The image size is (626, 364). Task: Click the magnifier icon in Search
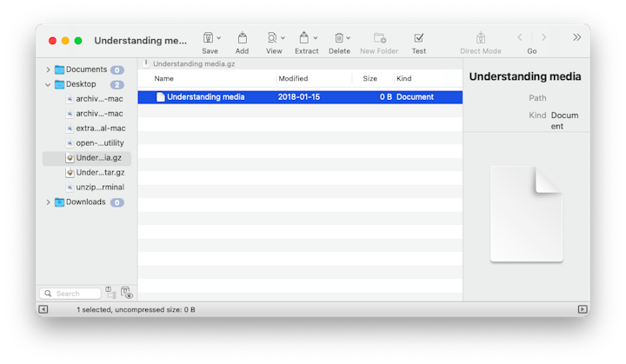(49, 294)
